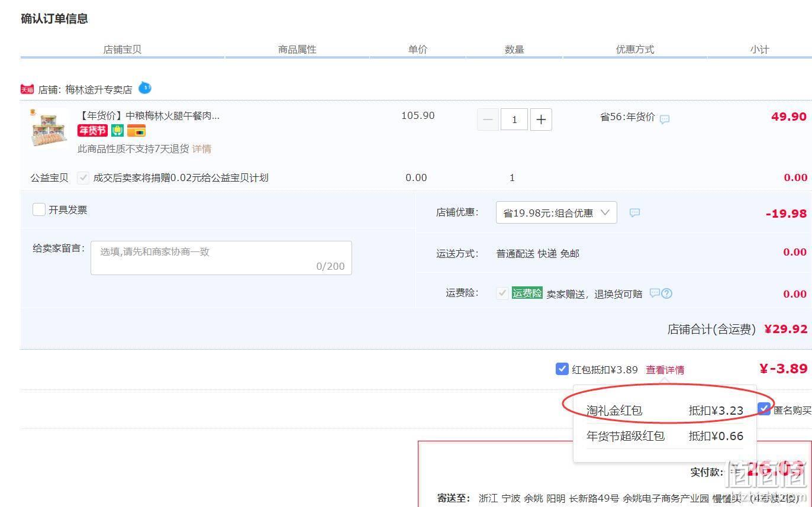Toggle the 匿名购买 checkbox
Viewport: 812px width, 507px height.
[765, 409]
